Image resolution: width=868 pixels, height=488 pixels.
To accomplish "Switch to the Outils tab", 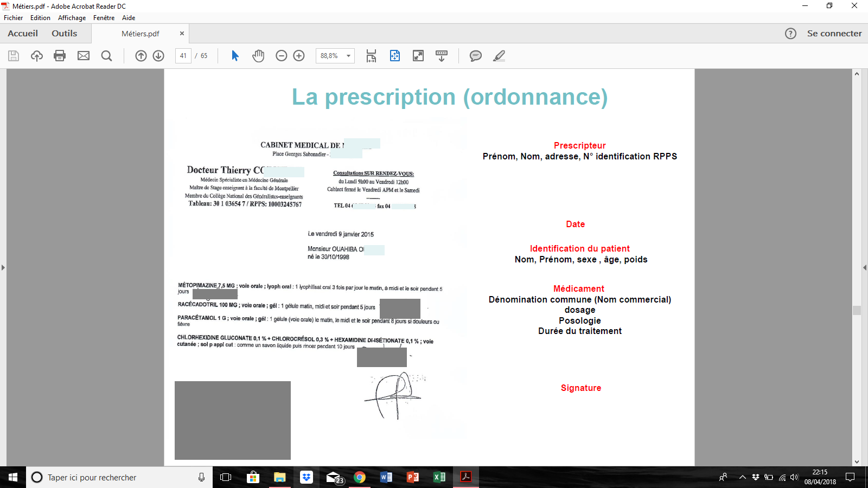I will [x=64, y=34].
